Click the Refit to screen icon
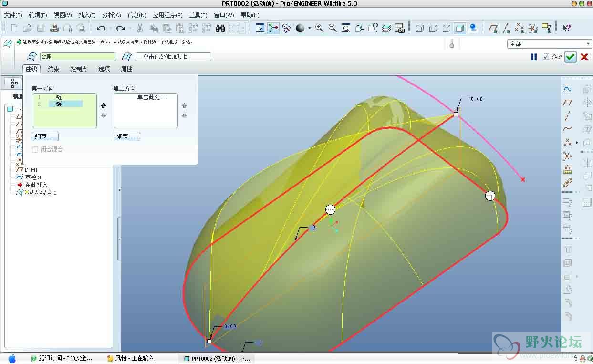Viewport: 593px width, 364px height. (x=346, y=28)
